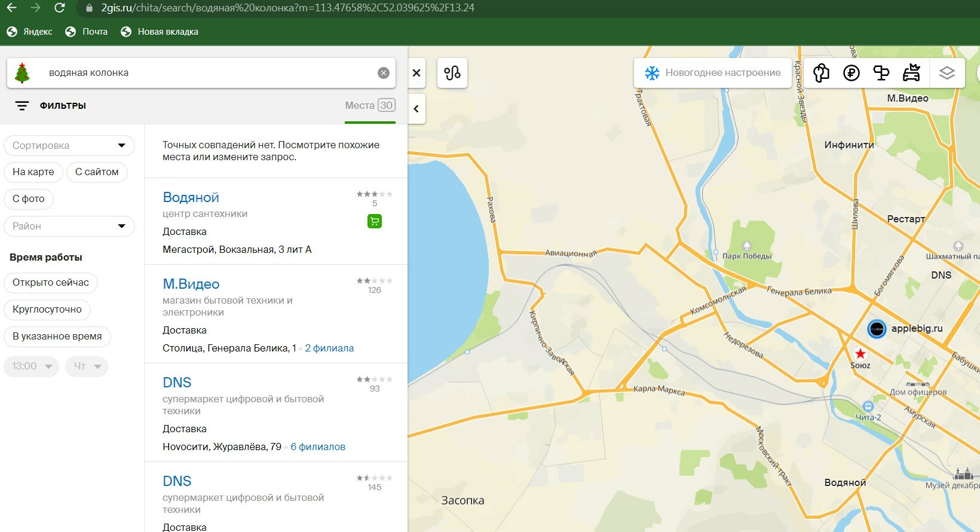
Task: Go back in the browser
Action: pyautogui.click(x=11, y=8)
